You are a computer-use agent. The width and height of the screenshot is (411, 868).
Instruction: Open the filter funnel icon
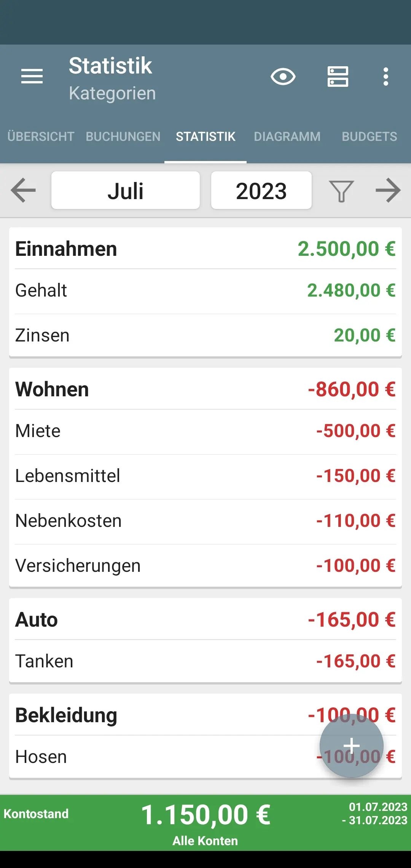pos(341,190)
